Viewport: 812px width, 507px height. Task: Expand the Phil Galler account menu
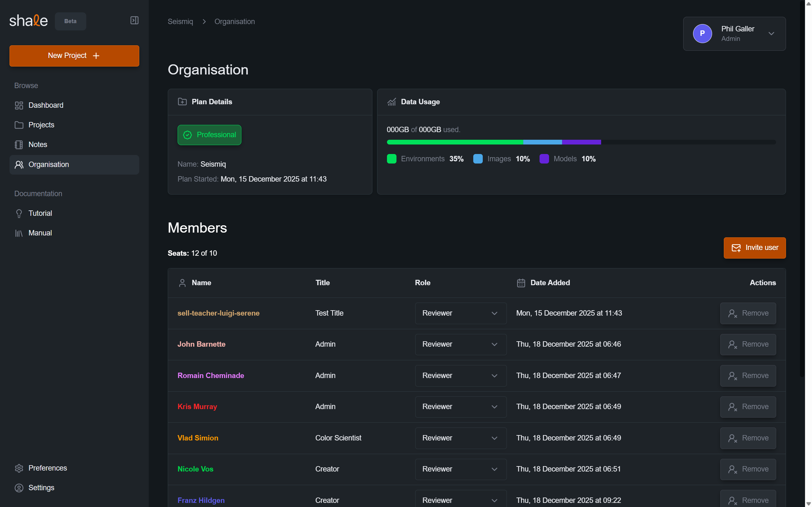(771, 34)
